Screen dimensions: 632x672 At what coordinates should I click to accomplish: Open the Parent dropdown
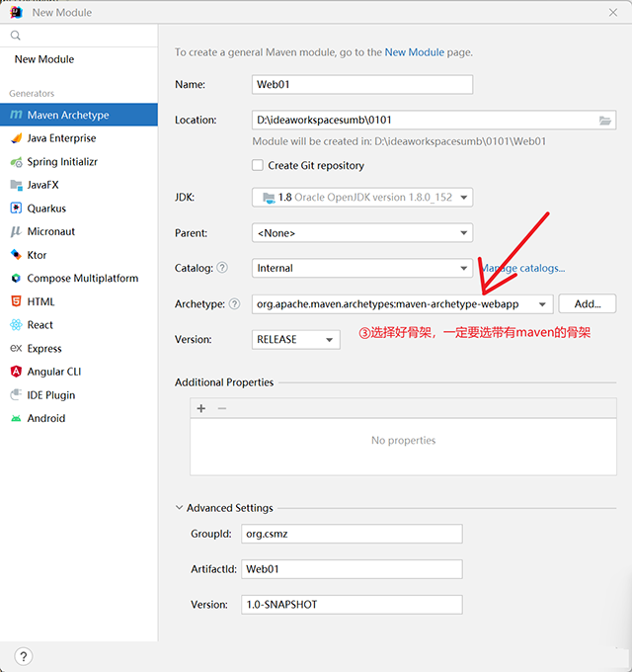(362, 233)
